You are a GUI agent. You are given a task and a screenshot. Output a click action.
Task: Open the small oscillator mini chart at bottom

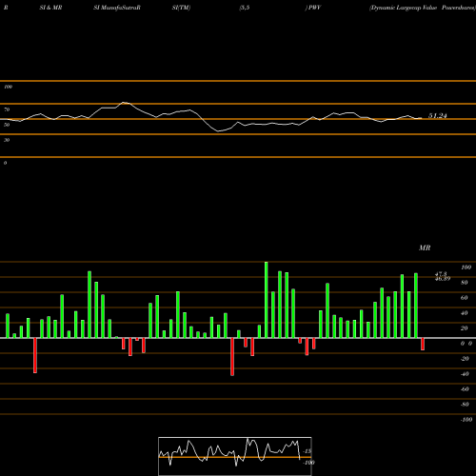tap(235, 456)
